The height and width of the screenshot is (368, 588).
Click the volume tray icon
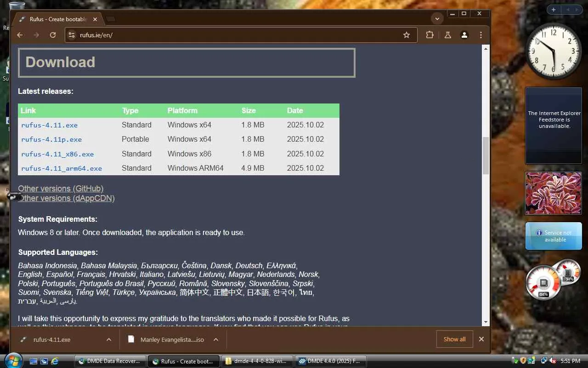pos(553,361)
